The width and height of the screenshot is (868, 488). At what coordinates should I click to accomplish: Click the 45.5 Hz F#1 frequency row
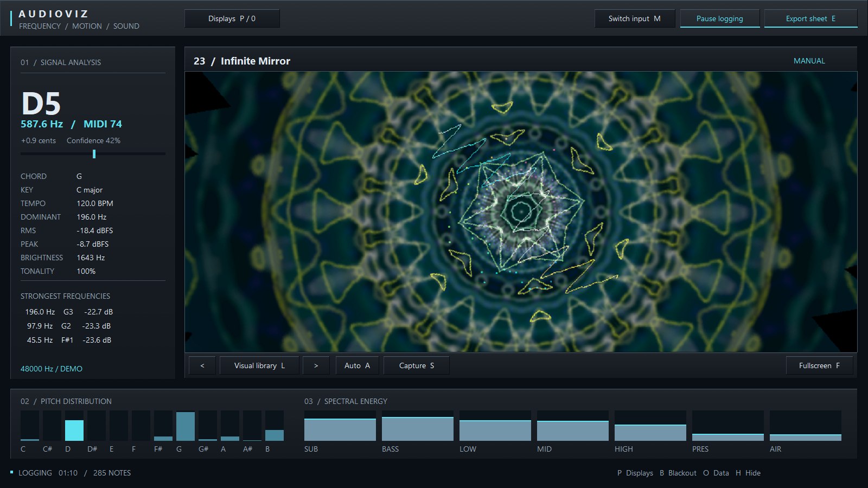coord(69,340)
